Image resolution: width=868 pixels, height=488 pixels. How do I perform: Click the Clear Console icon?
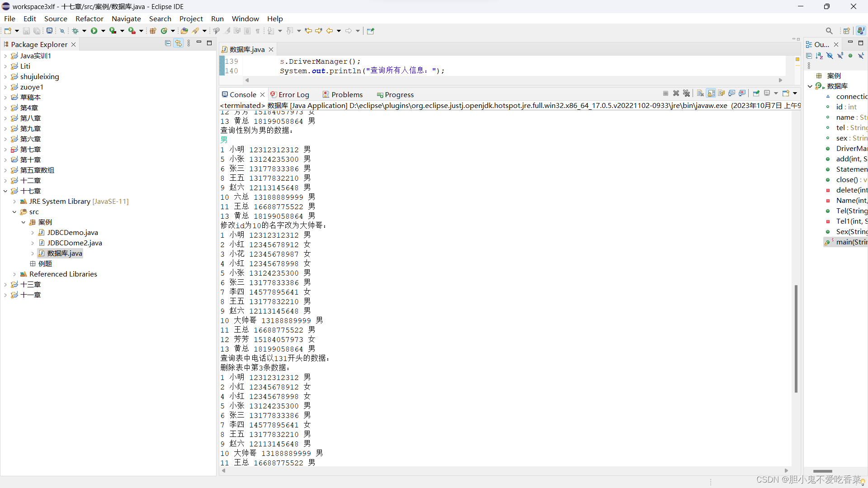(700, 94)
